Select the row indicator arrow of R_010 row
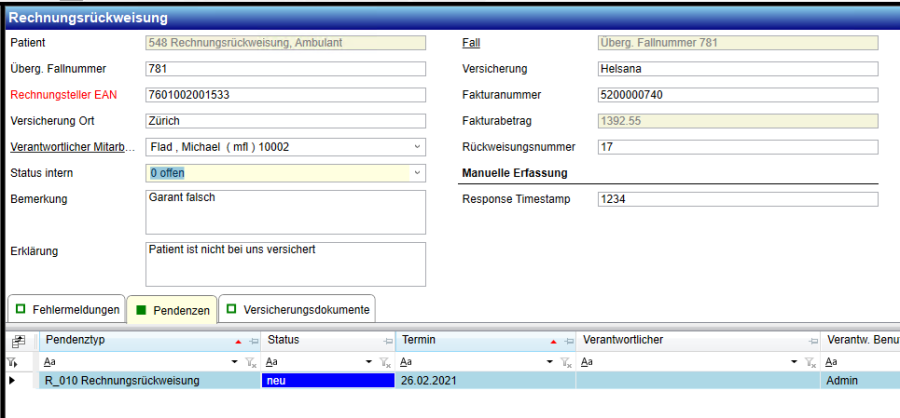This screenshot has width=900, height=418. coord(12,380)
